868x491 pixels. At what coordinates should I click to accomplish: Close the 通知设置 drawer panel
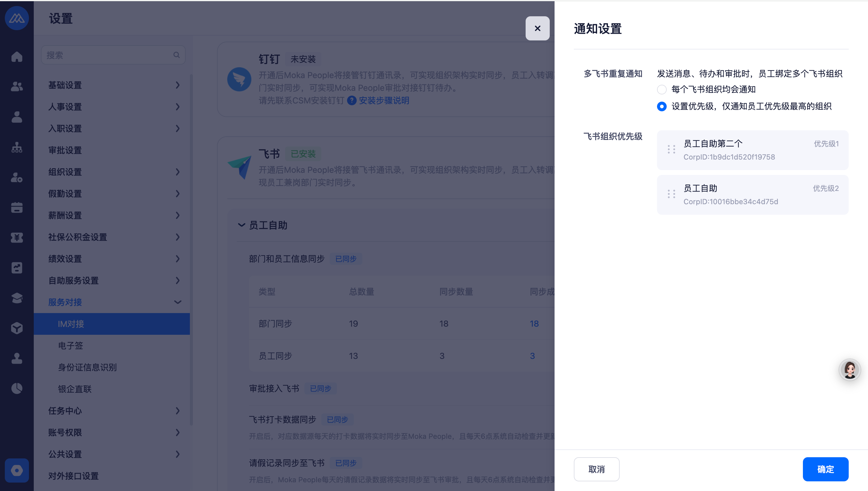pos(537,28)
